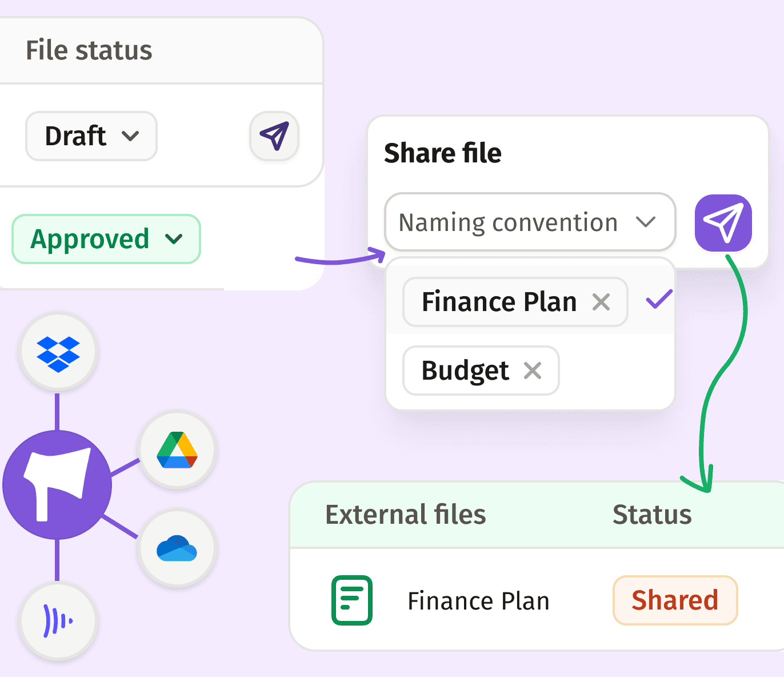
Task: Click the Dropbox integration icon
Action: (58, 353)
